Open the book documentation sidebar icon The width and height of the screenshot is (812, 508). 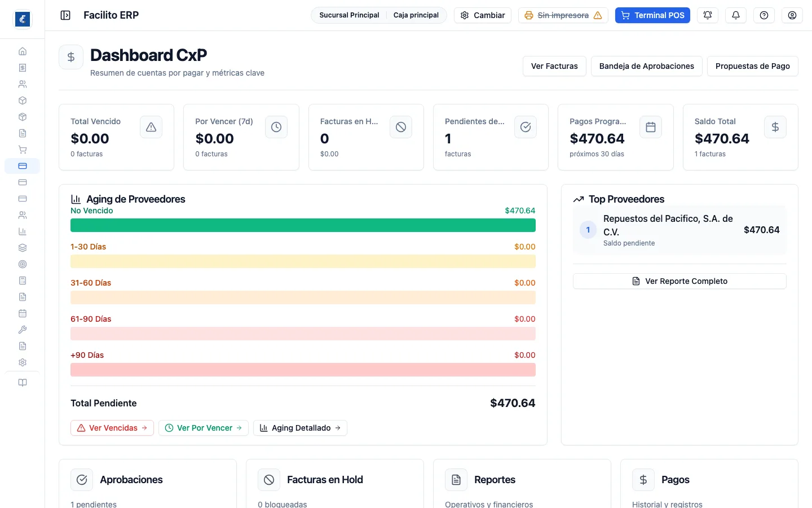coord(23,383)
